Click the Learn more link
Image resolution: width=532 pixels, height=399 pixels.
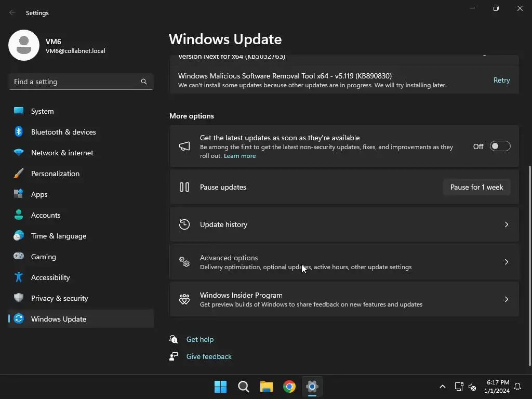(240, 156)
